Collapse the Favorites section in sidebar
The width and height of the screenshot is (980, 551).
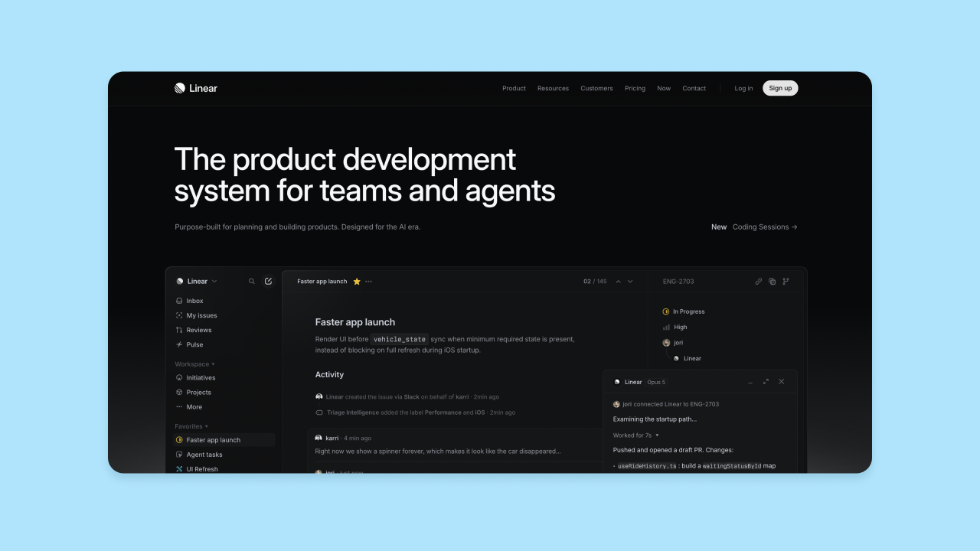point(191,426)
